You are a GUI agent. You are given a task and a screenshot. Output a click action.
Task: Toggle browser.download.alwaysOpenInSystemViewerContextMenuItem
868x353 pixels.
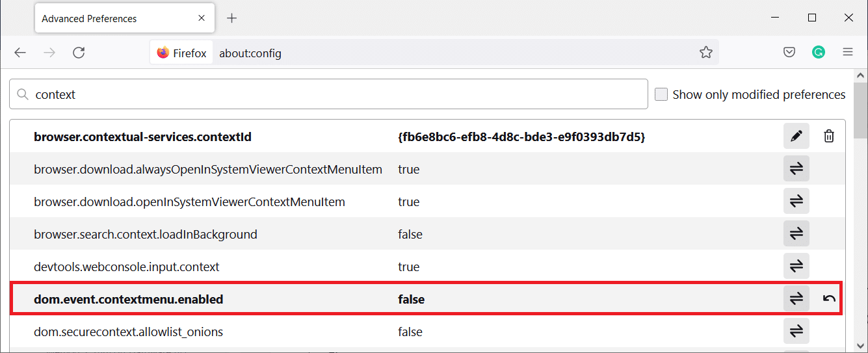click(796, 169)
